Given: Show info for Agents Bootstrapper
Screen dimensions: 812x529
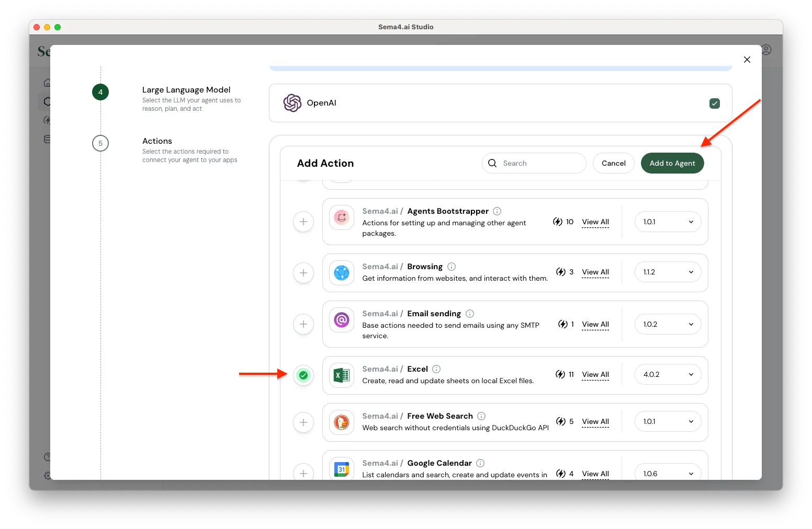Looking at the screenshot, I should [497, 211].
